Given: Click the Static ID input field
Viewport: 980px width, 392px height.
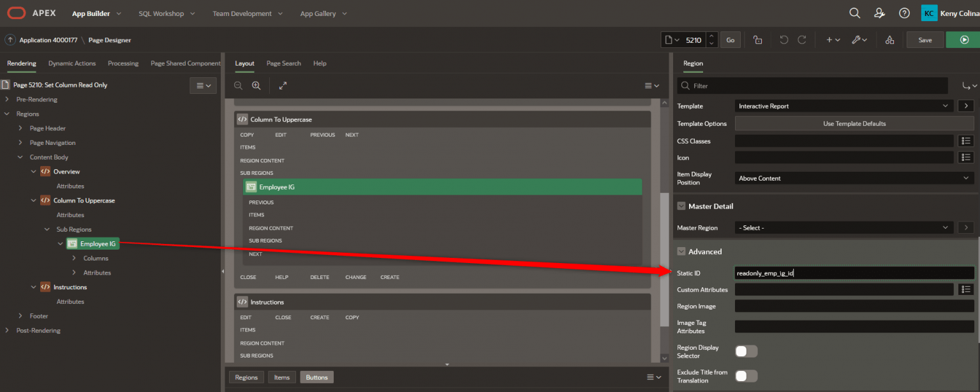Looking at the screenshot, I should [x=854, y=273].
